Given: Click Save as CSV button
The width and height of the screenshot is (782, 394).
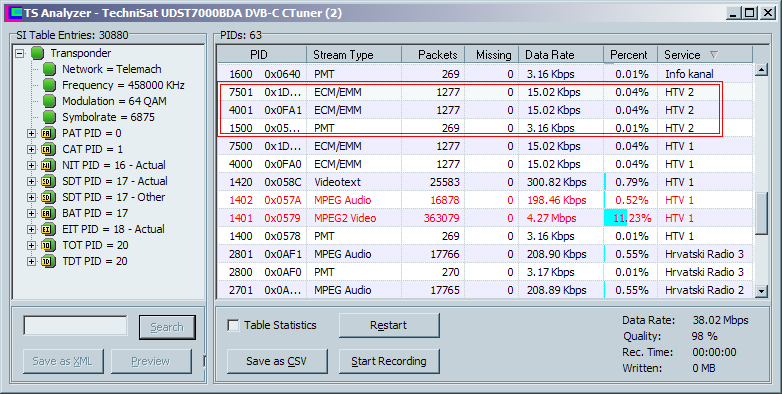Looking at the screenshot, I should [x=277, y=361].
